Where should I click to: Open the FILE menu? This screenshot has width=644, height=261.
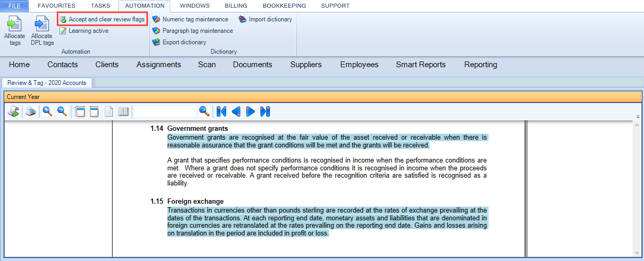coord(15,6)
